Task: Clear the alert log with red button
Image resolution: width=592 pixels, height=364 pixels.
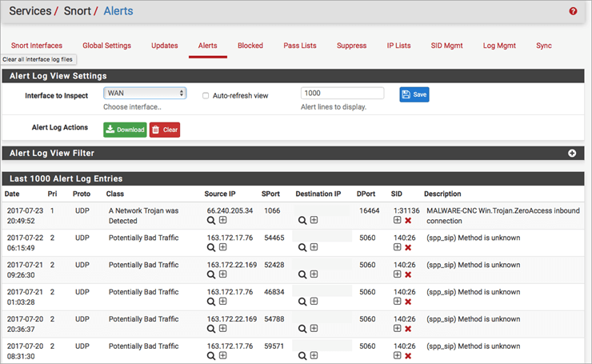Action: [x=165, y=130]
